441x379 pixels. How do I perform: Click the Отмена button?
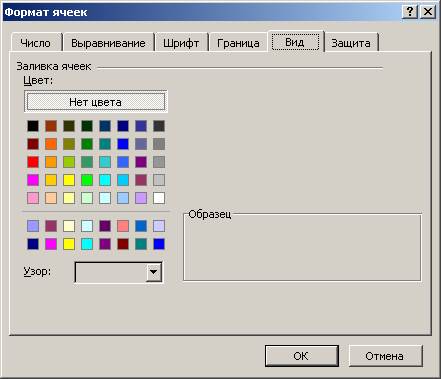(x=385, y=356)
